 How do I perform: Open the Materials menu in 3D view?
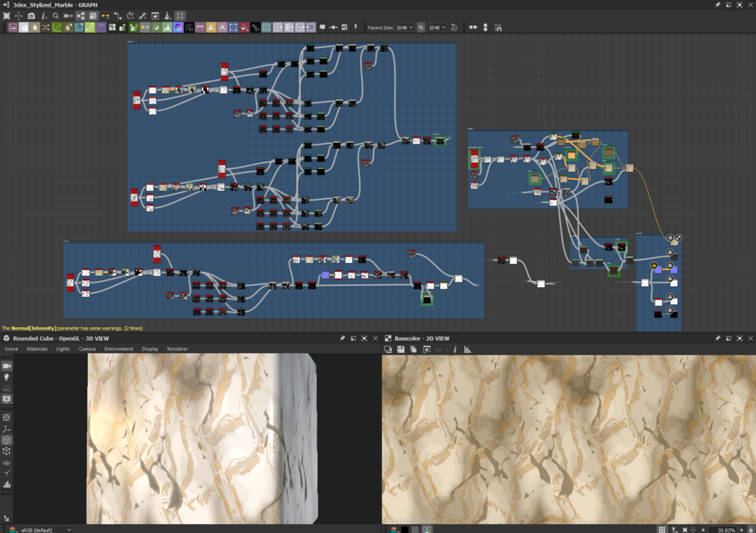tap(37, 349)
